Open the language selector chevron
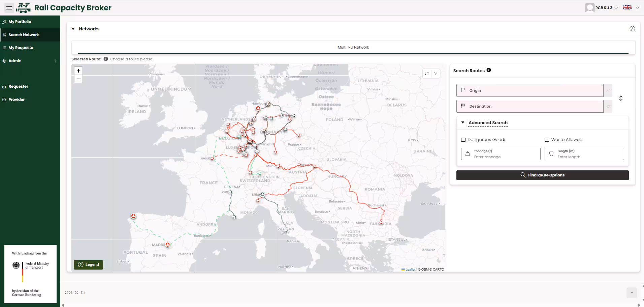 click(637, 7)
